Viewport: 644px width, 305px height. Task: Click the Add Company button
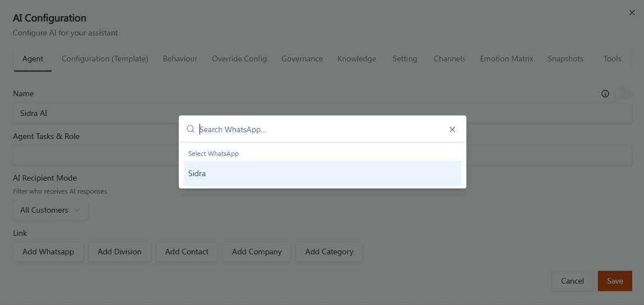pyautogui.click(x=257, y=252)
